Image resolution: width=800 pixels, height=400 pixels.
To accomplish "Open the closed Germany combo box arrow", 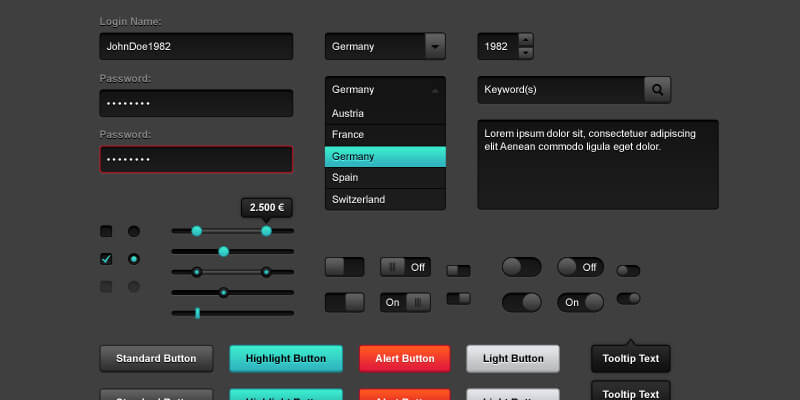I will [435, 46].
